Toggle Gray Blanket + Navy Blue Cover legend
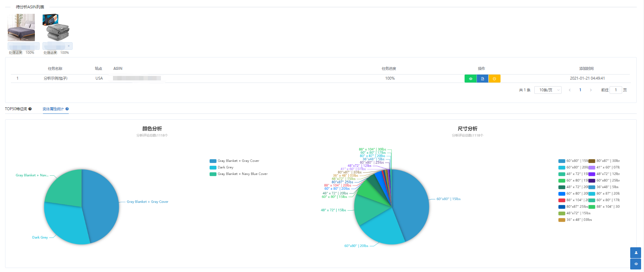644x272 pixels. coord(239,174)
